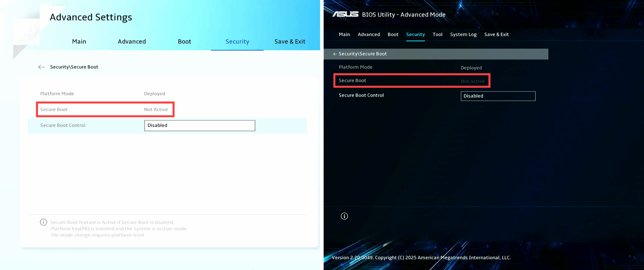Open the Secure Boot Control dropdown showing Disabled

pyautogui.click(x=199, y=125)
